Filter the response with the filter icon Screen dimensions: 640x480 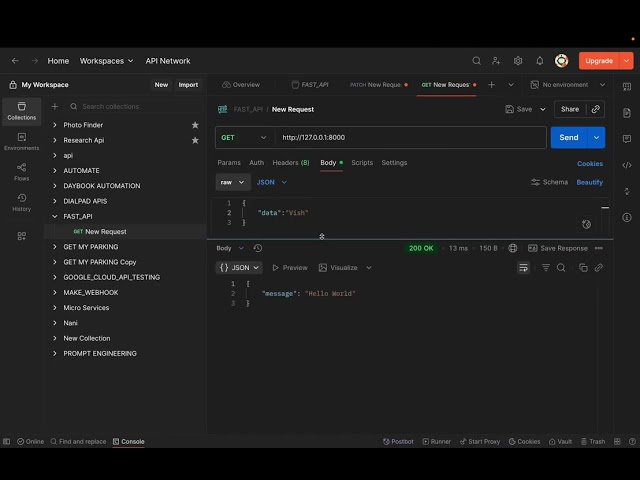[546, 268]
